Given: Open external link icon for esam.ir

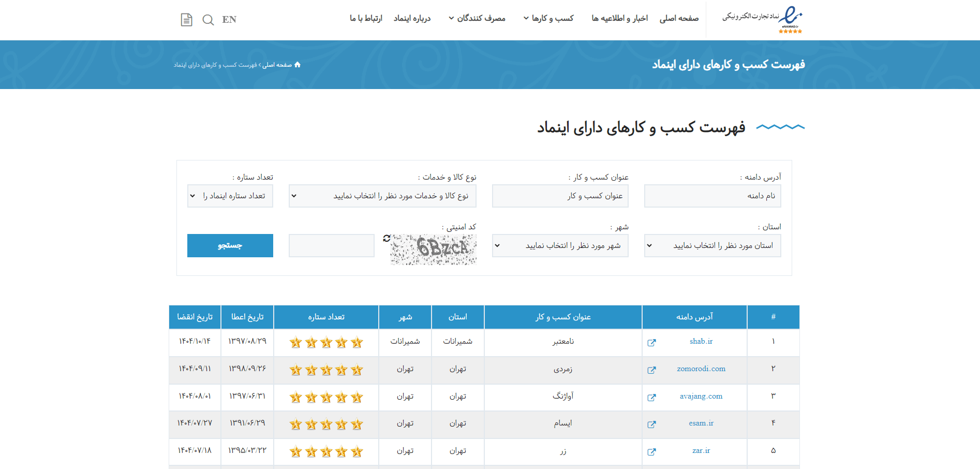Looking at the screenshot, I should pos(651,424).
